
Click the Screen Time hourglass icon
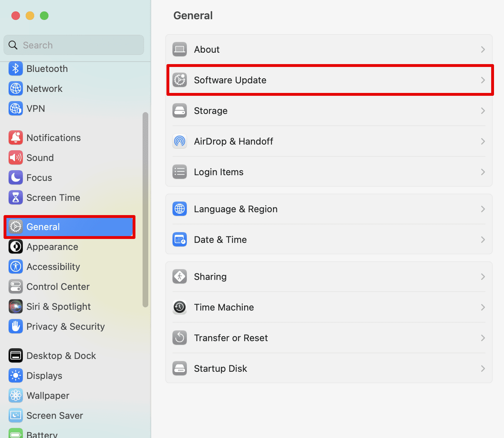16,198
